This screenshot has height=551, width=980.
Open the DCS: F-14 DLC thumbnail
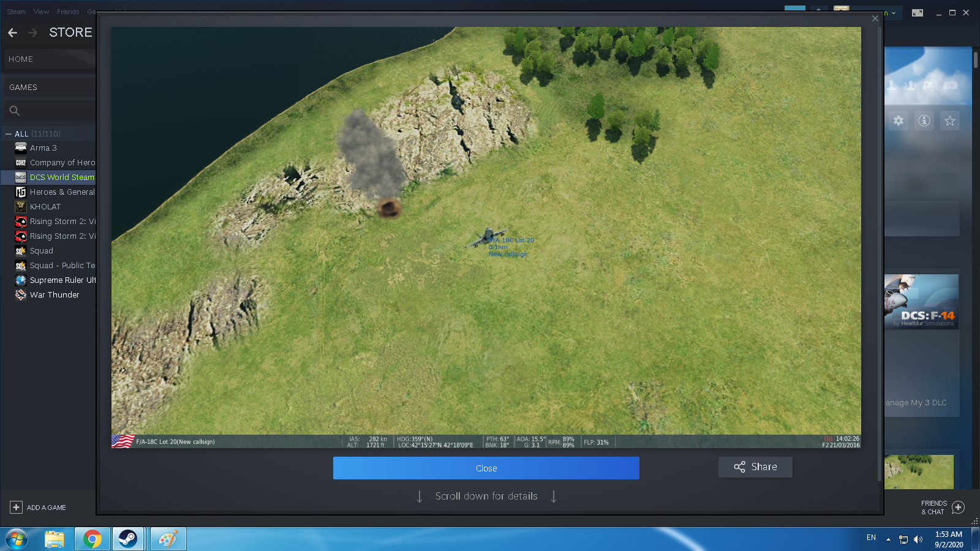[x=921, y=302]
